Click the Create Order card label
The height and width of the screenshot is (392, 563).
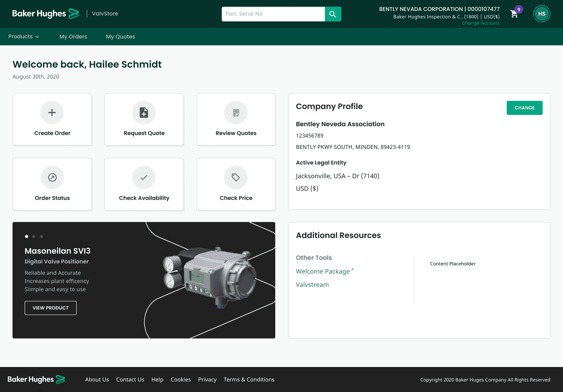52,133
